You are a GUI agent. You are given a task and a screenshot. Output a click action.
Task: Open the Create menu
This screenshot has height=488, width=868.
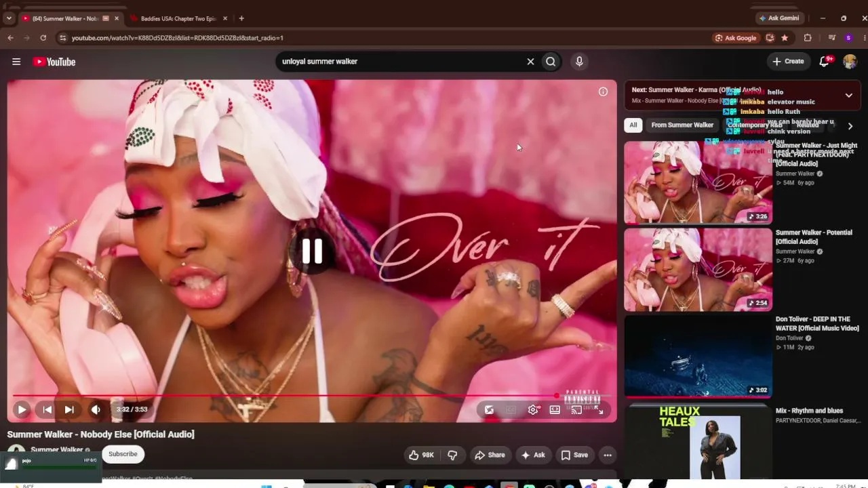pos(788,62)
